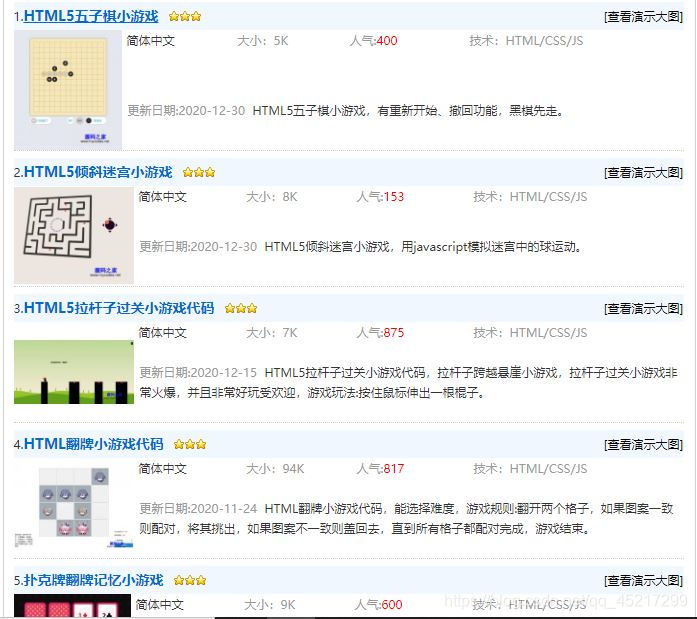The image size is (697, 619).
Task: Click 简体中文 label in the 五子棋 entry
Action: pyautogui.click(x=151, y=41)
